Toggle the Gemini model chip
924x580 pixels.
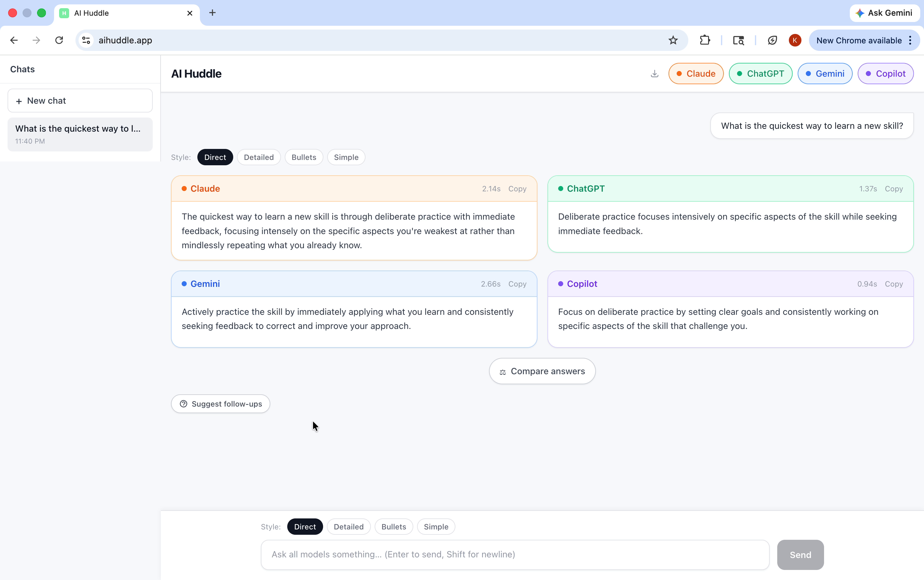pos(825,74)
